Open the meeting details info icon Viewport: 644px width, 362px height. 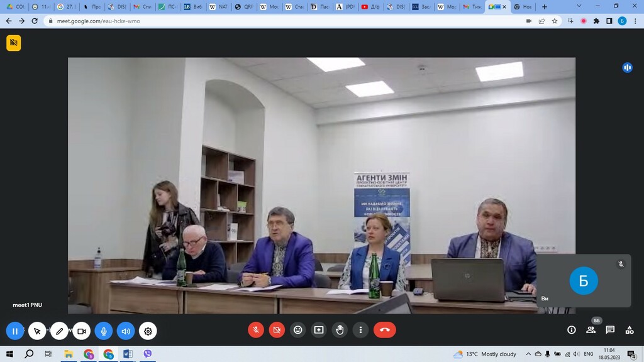(x=571, y=329)
